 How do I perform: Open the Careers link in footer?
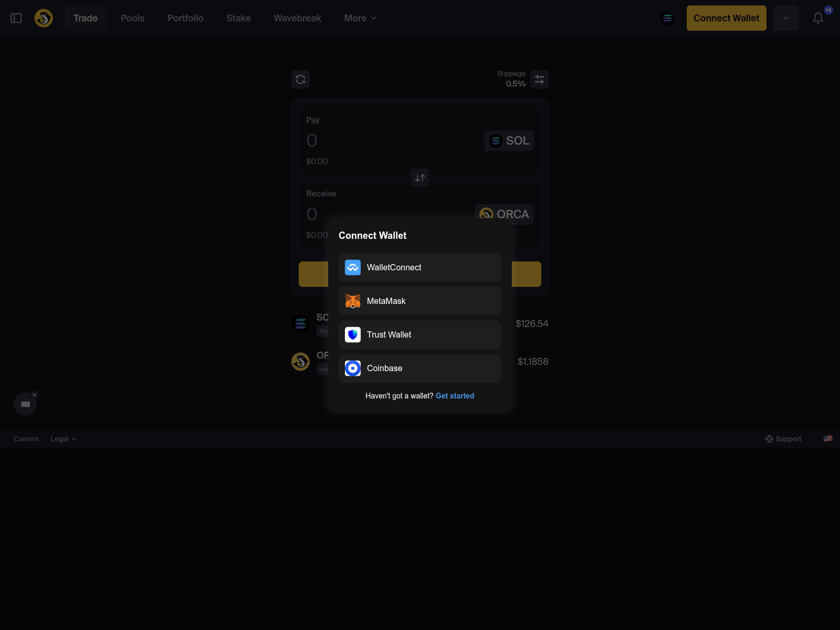[26, 439]
